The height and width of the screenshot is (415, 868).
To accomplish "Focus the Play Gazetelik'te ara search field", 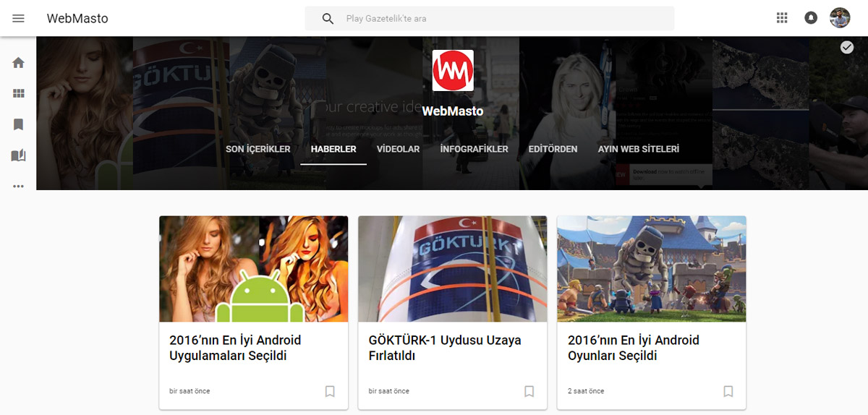I will pyautogui.click(x=490, y=19).
